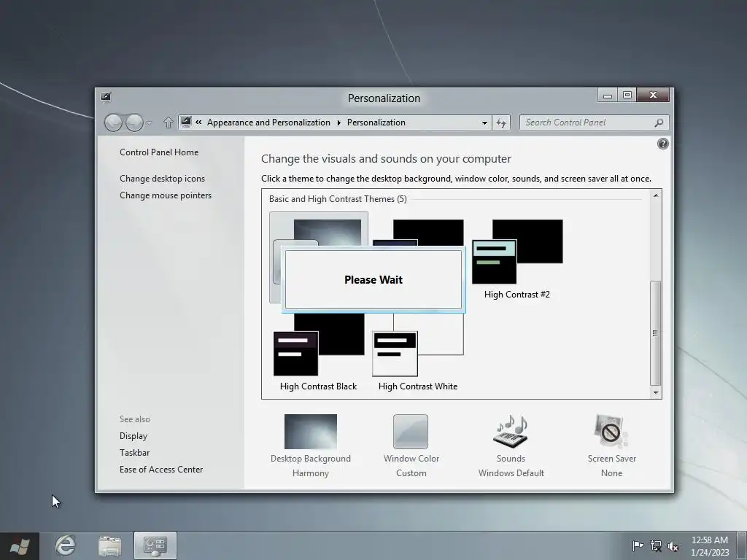
Task: Open the arrow after Appearance and Personalization
Action: (338, 122)
